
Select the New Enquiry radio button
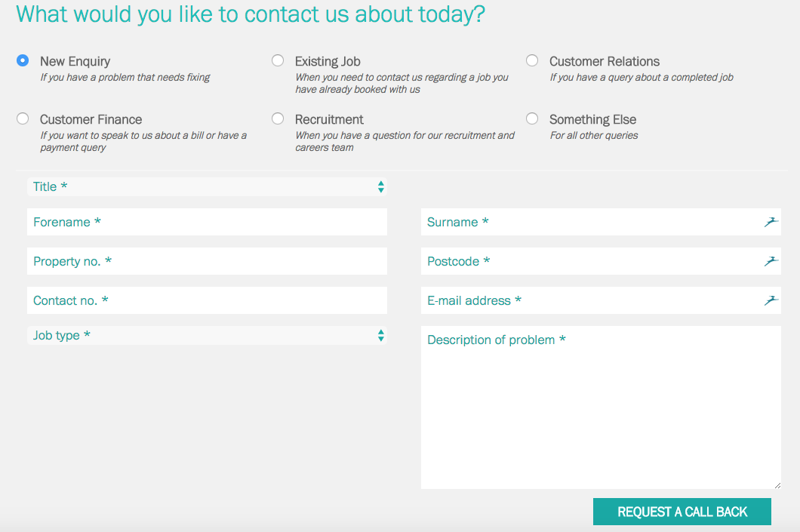[23, 60]
